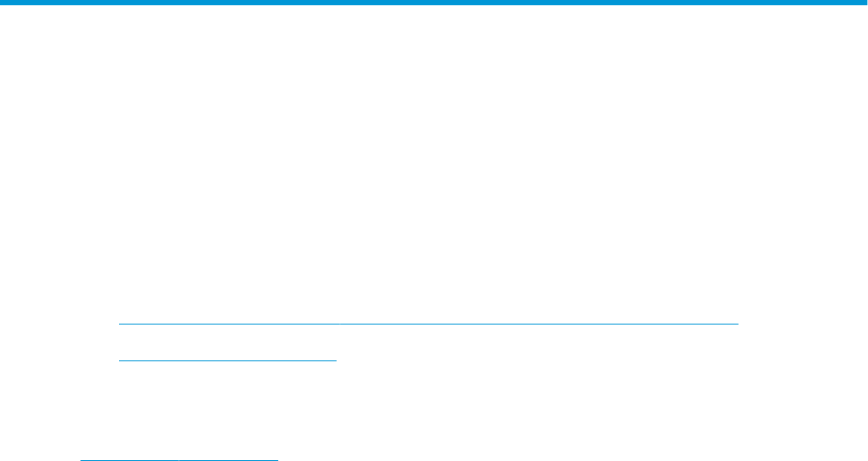Click the junction of the bottom link segments
The height and width of the screenshot is (461, 868).
178,460
